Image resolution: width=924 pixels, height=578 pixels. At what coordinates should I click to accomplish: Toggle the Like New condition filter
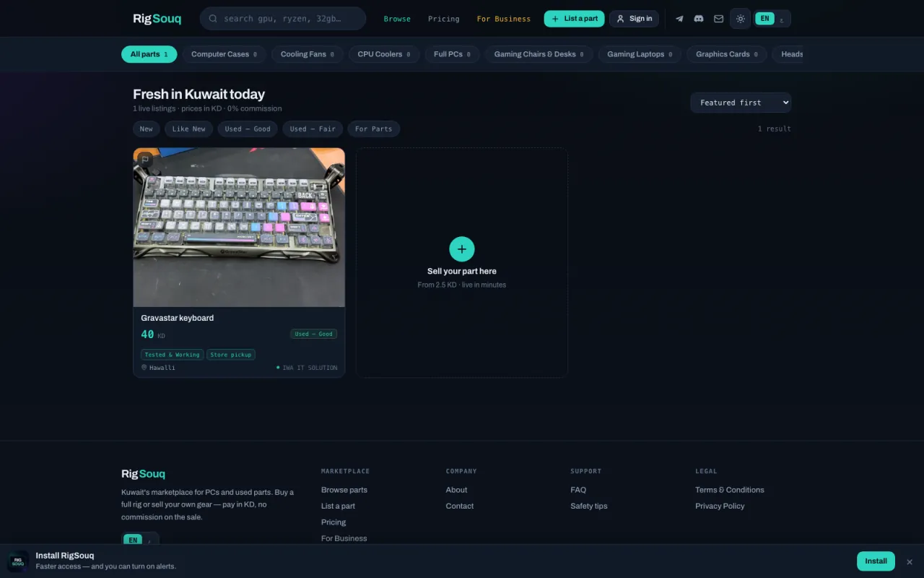click(x=188, y=129)
